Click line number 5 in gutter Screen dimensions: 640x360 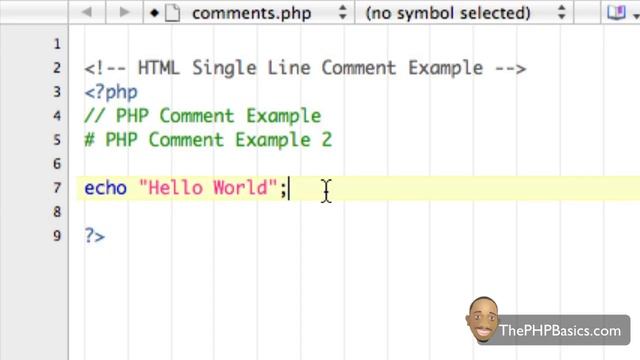tap(57, 140)
